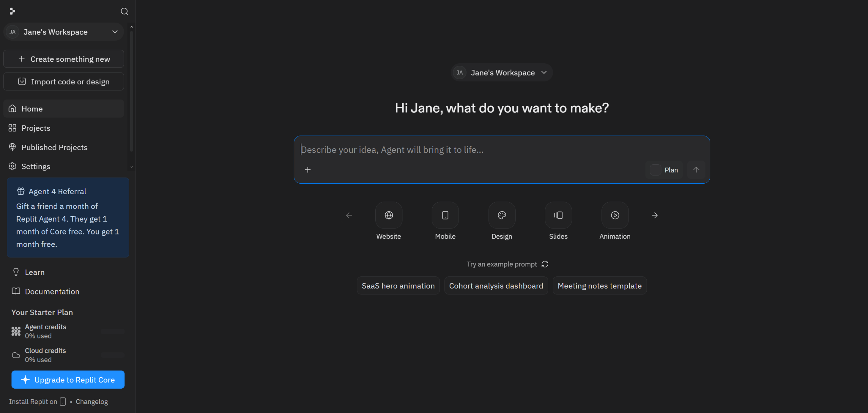
Task: Open the Changelog link
Action: coord(92,401)
